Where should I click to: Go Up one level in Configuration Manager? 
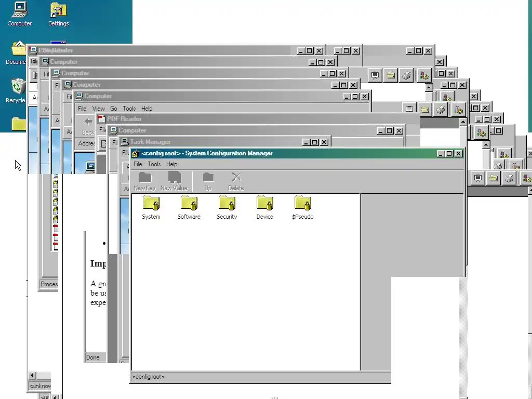click(208, 181)
